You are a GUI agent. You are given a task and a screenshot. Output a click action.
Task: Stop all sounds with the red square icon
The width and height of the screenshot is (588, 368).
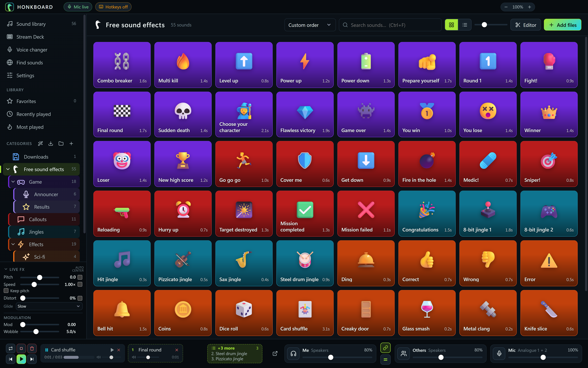pyautogui.click(x=21, y=348)
